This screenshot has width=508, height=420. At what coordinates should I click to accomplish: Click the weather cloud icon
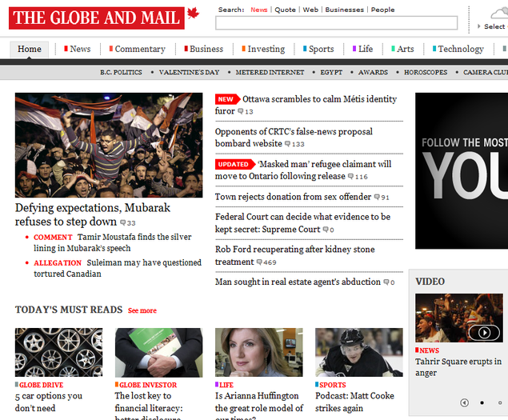(499, 14)
